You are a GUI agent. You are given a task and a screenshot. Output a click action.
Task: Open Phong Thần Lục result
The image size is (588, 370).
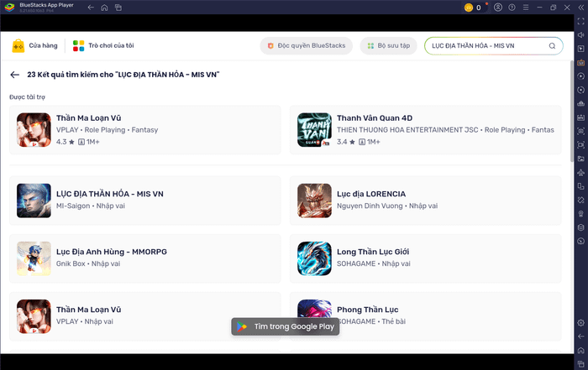coord(425,316)
